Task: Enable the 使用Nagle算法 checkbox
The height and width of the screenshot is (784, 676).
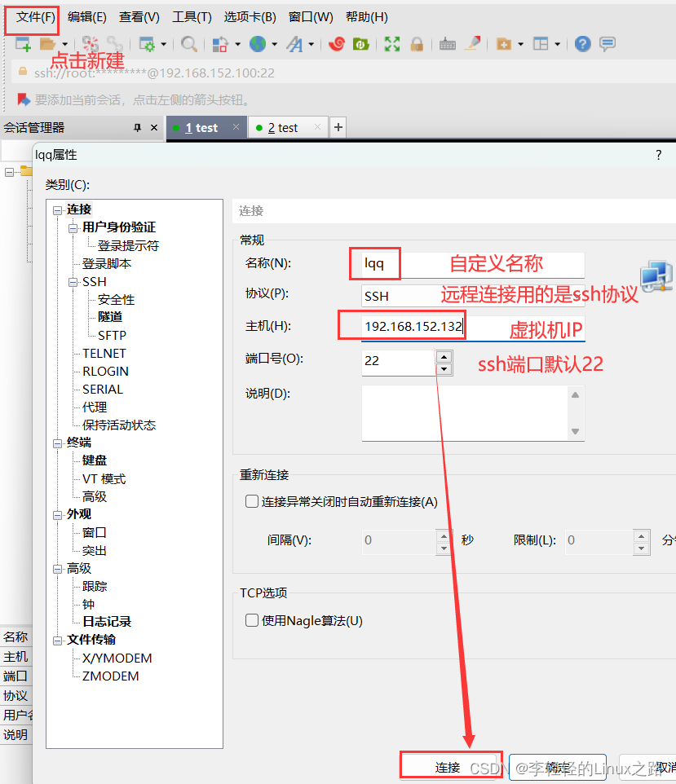Action: click(252, 619)
